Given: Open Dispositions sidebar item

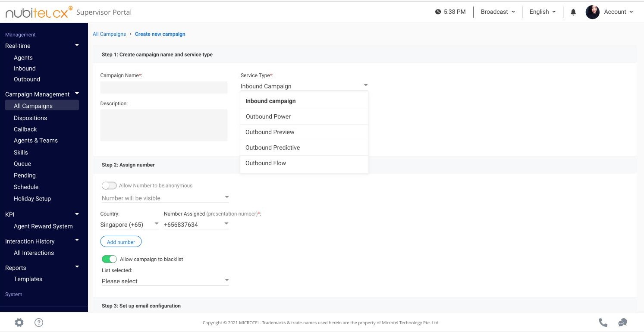Looking at the screenshot, I should pyautogui.click(x=30, y=118).
